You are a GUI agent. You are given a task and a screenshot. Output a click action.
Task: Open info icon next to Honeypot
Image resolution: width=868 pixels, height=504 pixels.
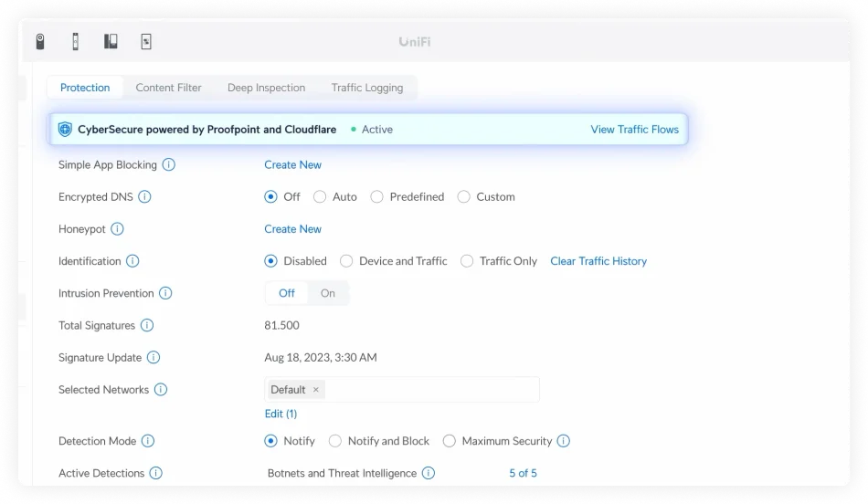(x=117, y=229)
